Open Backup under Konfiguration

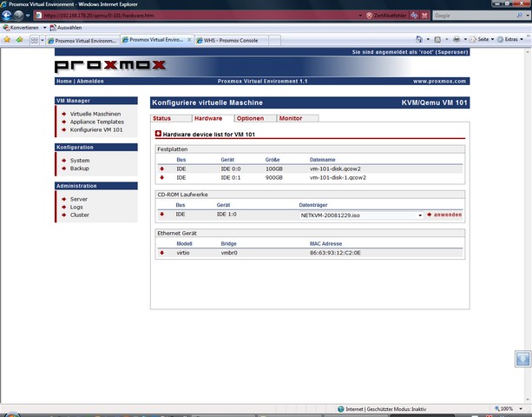click(79, 169)
